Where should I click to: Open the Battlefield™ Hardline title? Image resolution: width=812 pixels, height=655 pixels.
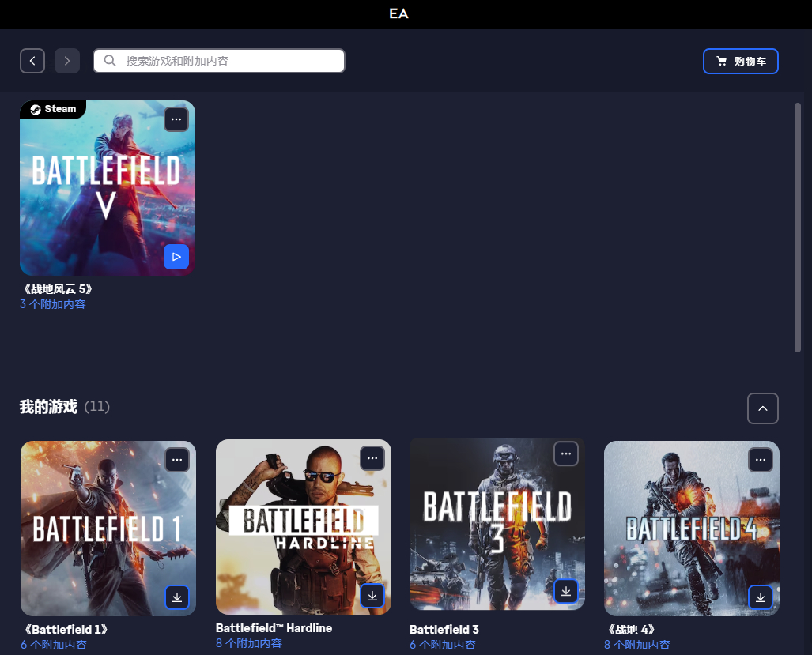point(274,628)
